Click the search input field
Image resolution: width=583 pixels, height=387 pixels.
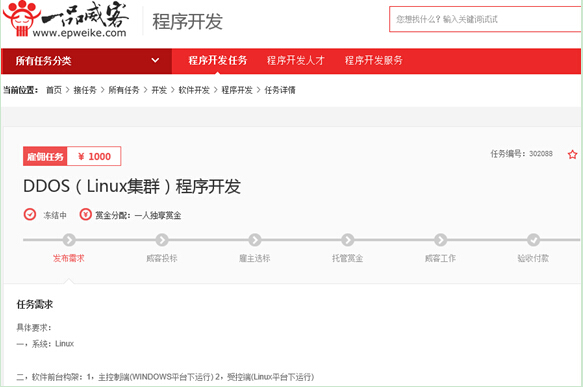click(486, 19)
